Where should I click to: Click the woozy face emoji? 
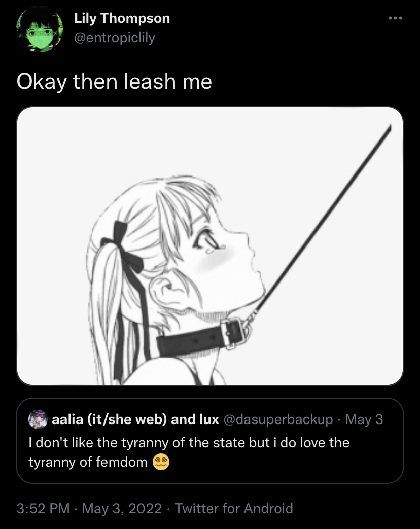tap(161, 462)
